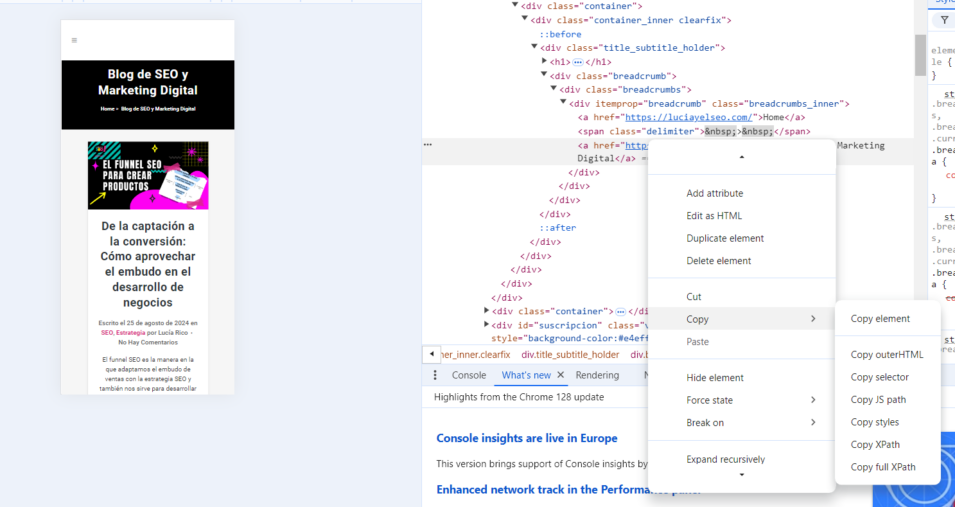Collapse the breadcrumbs_inner div
The width and height of the screenshot is (955, 507).
[563, 103]
